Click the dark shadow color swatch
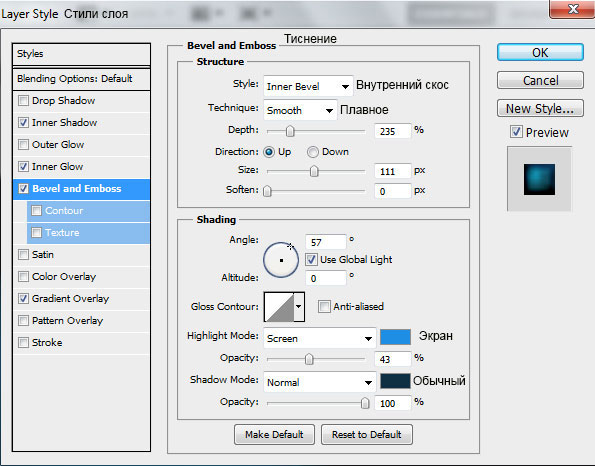 (395, 381)
